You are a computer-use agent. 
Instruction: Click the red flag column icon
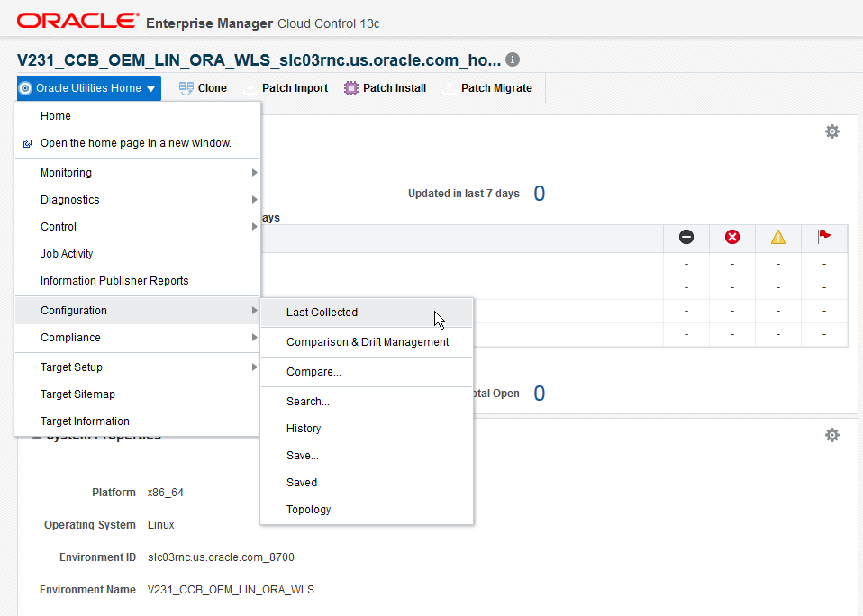tap(824, 237)
